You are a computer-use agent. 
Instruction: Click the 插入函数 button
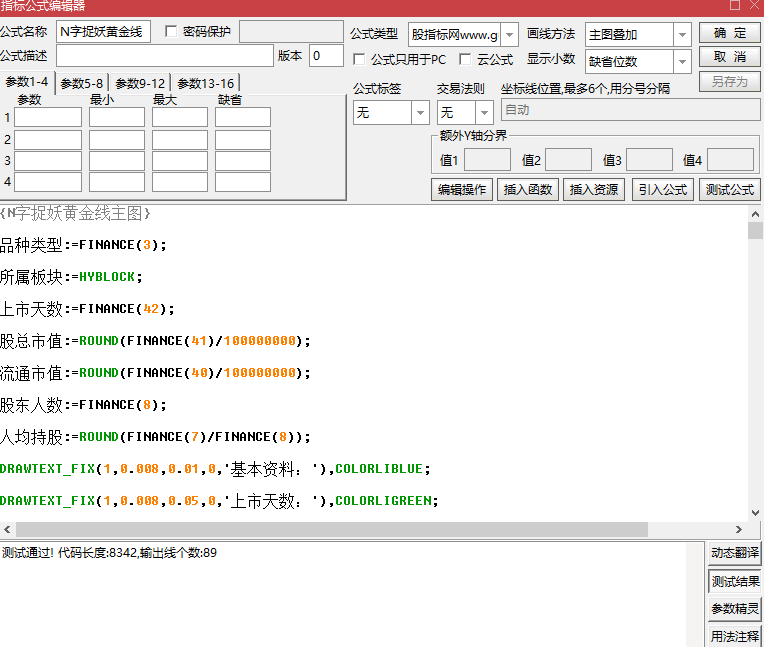tap(528, 190)
